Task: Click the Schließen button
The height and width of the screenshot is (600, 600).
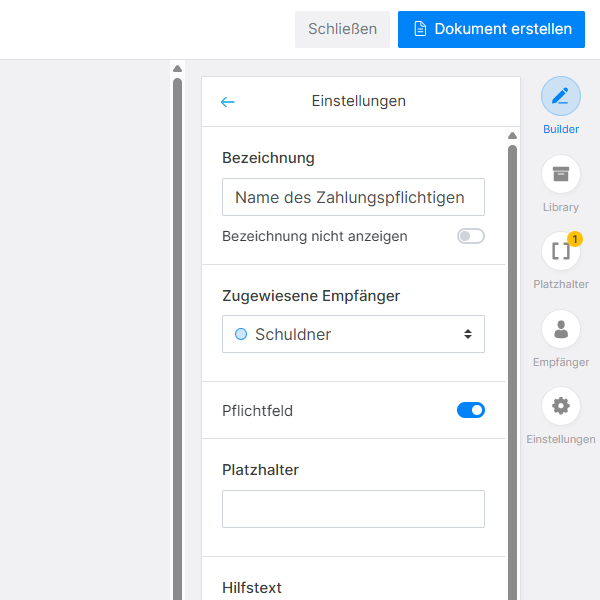Action: point(342,29)
